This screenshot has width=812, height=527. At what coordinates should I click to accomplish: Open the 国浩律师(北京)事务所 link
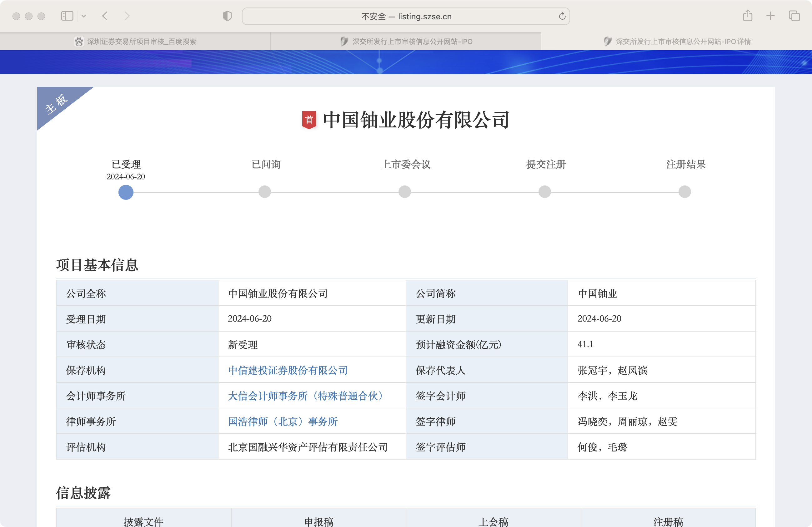click(283, 422)
